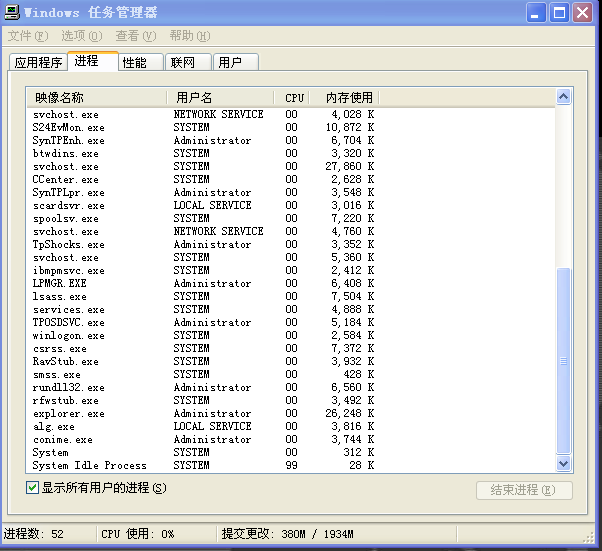Toggle 显示所有用户的进程 checkbox
The height and width of the screenshot is (551, 602).
coord(33,488)
